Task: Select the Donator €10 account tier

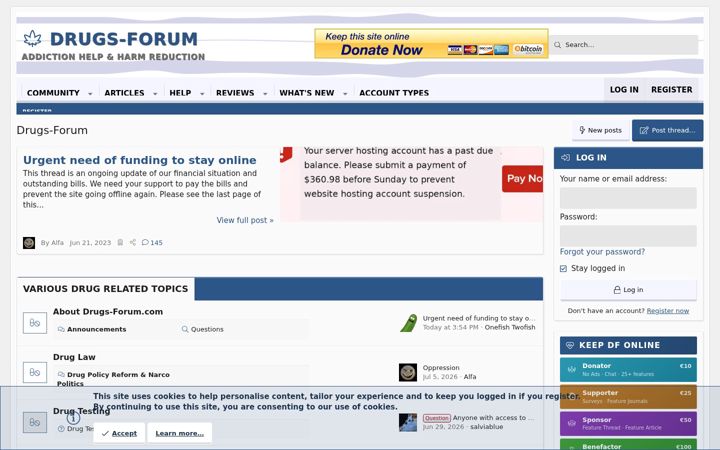Action: click(628, 370)
